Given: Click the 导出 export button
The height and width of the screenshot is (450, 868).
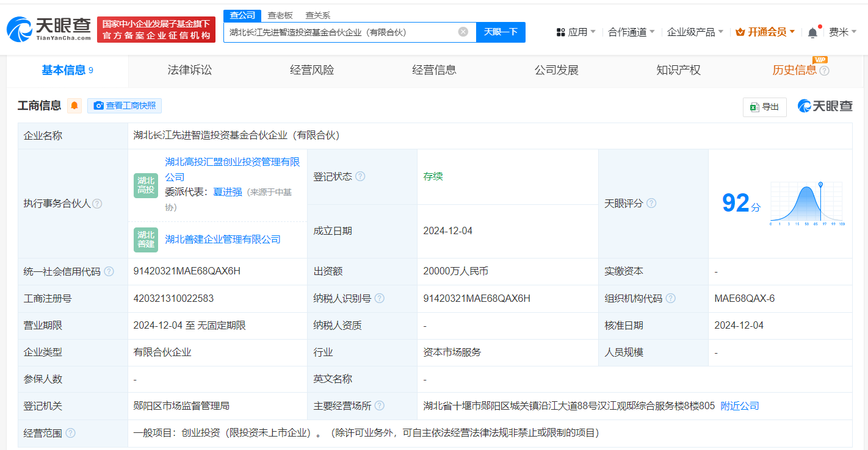Looking at the screenshot, I should [764, 107].
